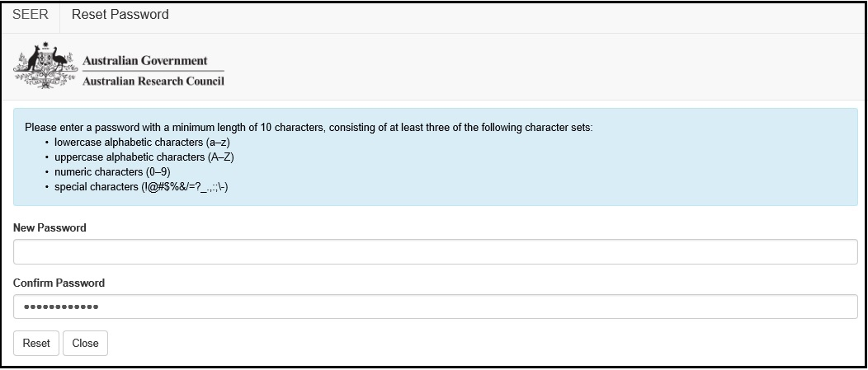Image resolution: width=868 pixels, height=370 pixels.
Task: Click the New Password label
Action: coord(50,228)
